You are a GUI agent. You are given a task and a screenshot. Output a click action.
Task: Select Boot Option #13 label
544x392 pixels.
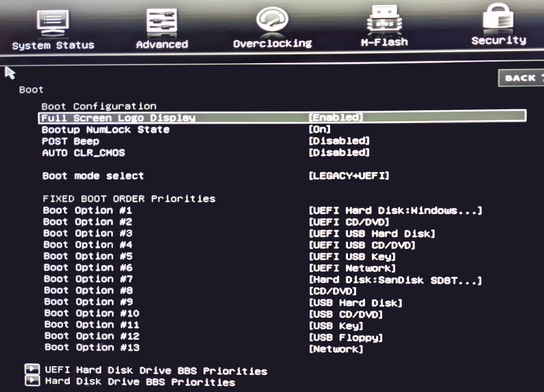[92, 347]
